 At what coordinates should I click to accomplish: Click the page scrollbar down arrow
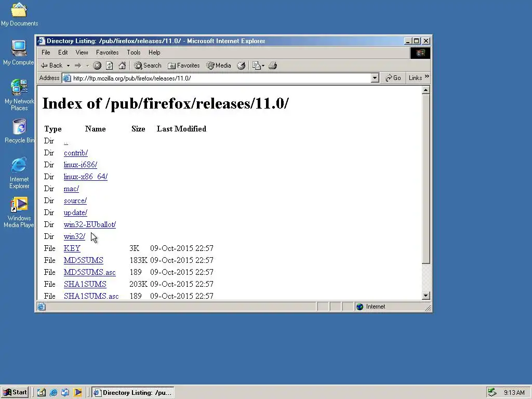[426, 296]
